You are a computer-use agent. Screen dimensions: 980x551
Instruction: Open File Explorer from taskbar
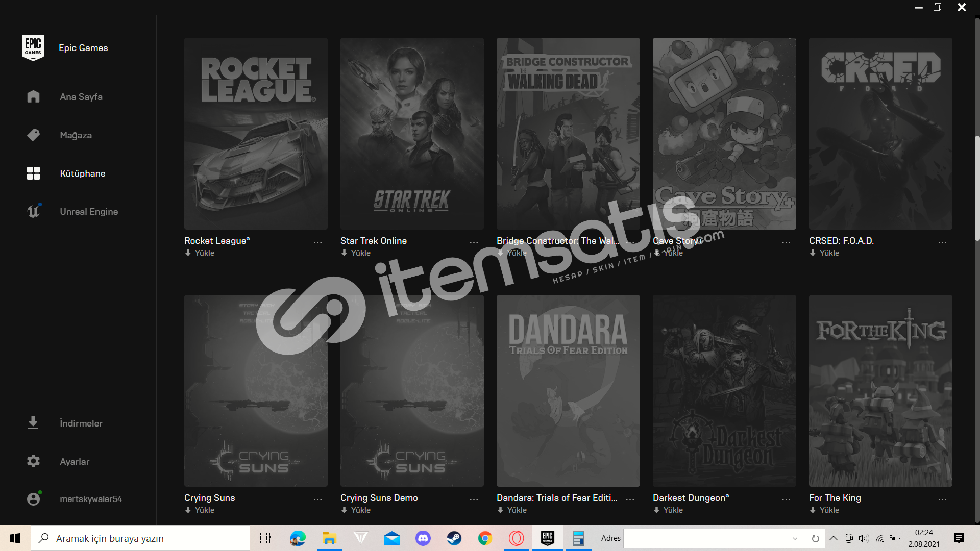pyautogui.click(x=329, y=538)
